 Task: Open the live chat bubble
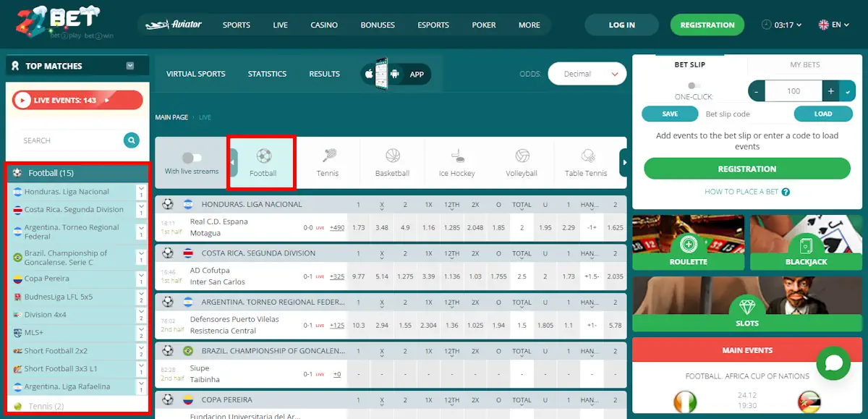(x=833, y=363)
